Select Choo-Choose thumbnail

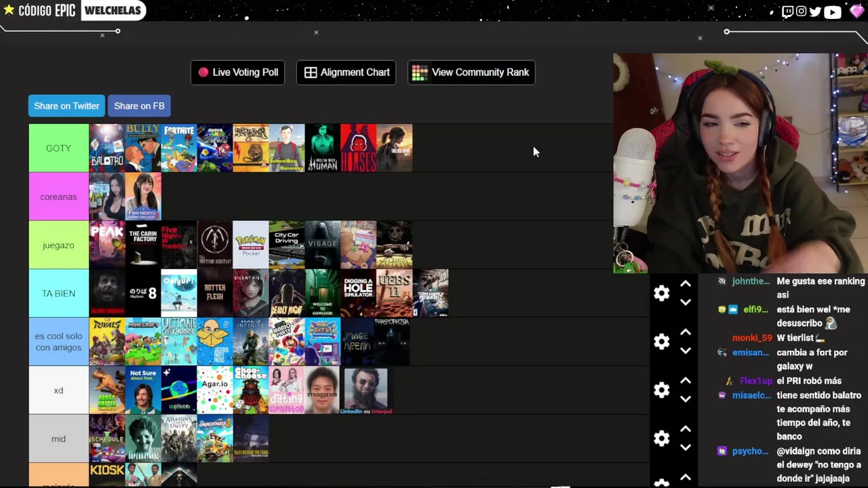tap(251, 390)
